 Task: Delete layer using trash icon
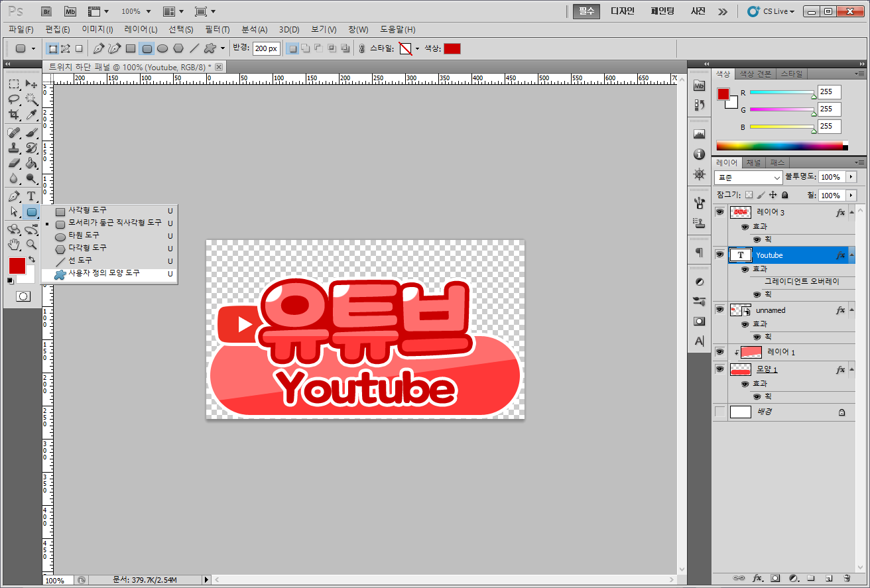coord(847,578)
